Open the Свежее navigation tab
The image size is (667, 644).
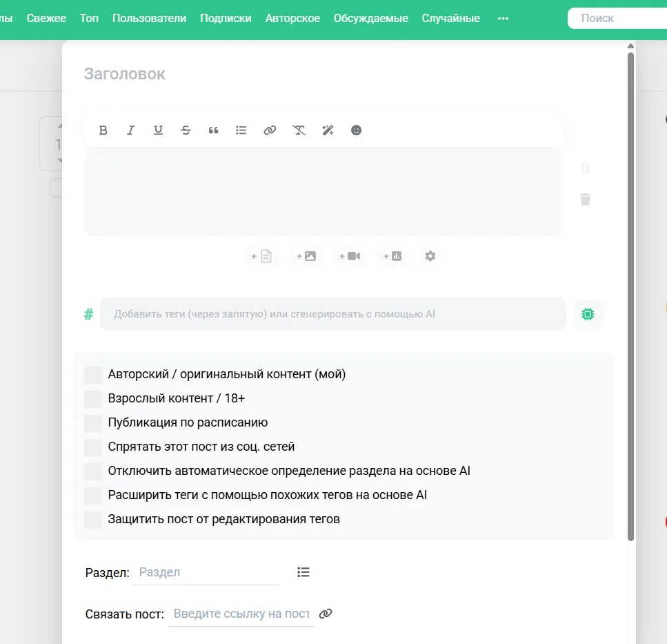coord(46,19)
